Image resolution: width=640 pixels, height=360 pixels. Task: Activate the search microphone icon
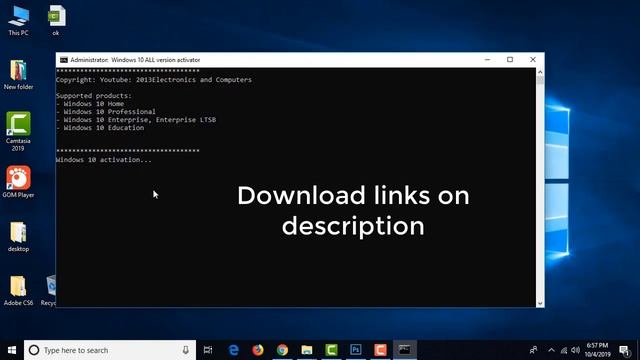tap(185, 350)
